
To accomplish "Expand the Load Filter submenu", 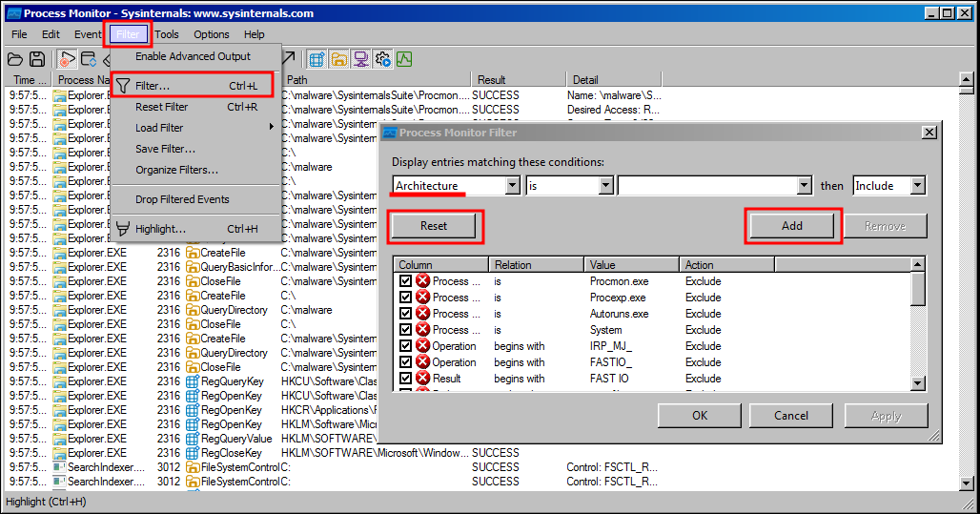I will (x=196, y=128).
